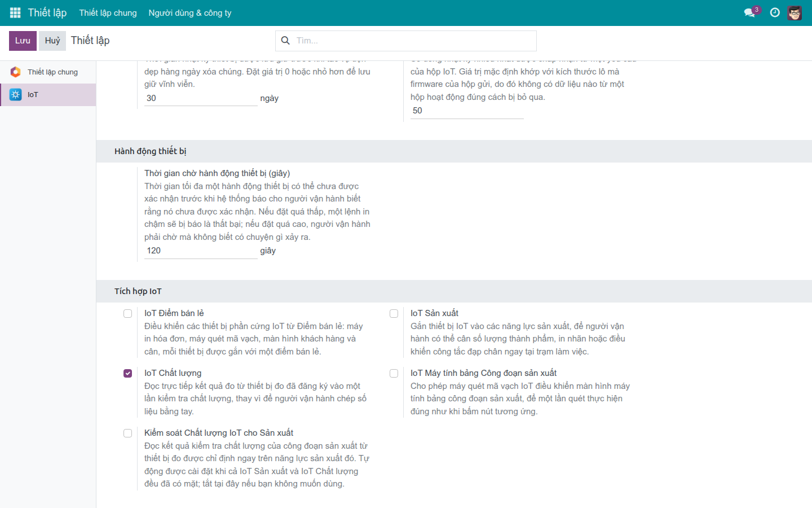Select Thiết lập chung in the sidebar
Viewport: 812px width, 508px height.
(48, 72)
